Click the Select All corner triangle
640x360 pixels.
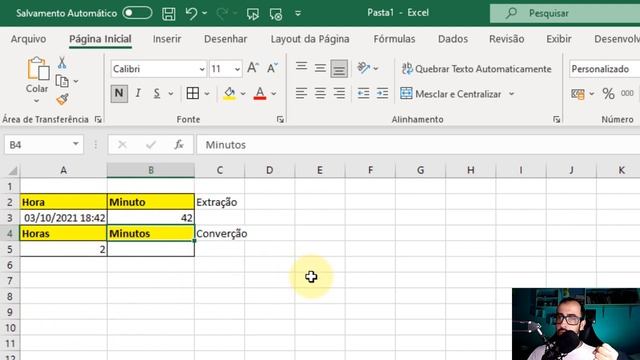[x=13, y=171]
